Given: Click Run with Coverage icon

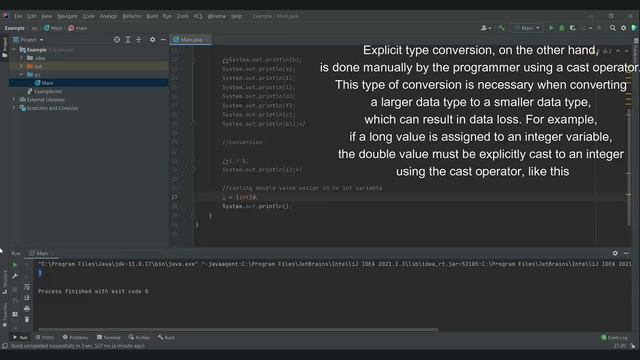Looking at the screenshot, I should [573, 28].
